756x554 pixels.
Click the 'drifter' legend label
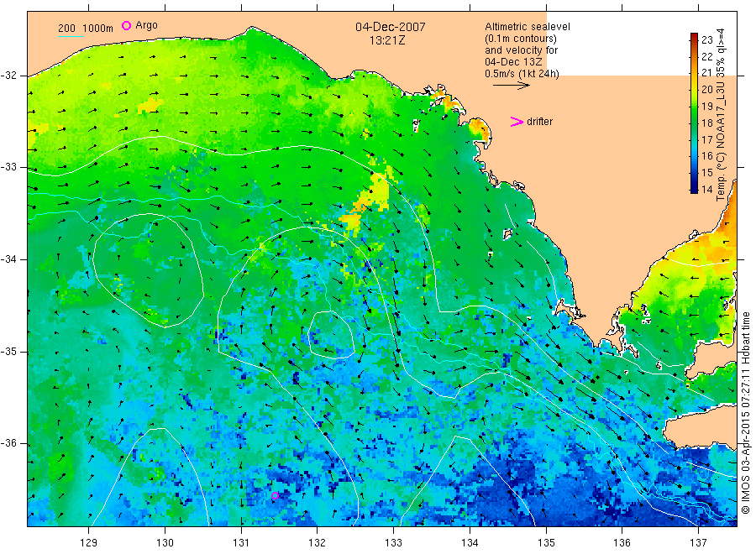pos(539,122)
